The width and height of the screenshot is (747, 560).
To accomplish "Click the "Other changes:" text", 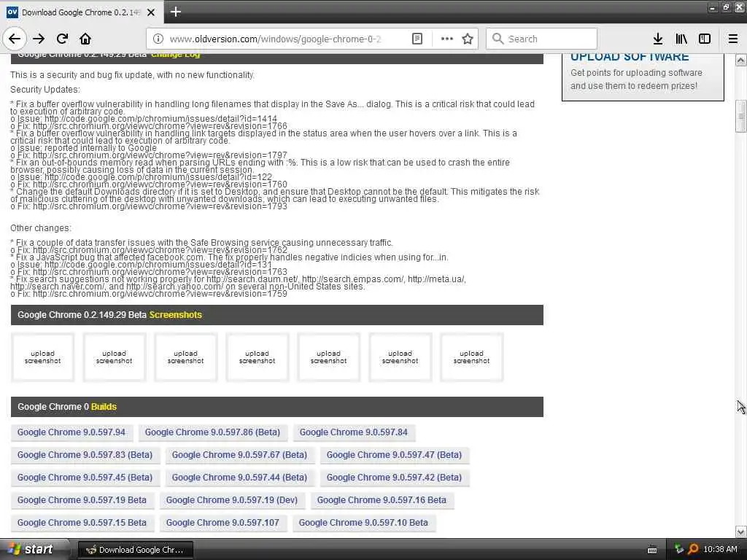I will (41, 228).
